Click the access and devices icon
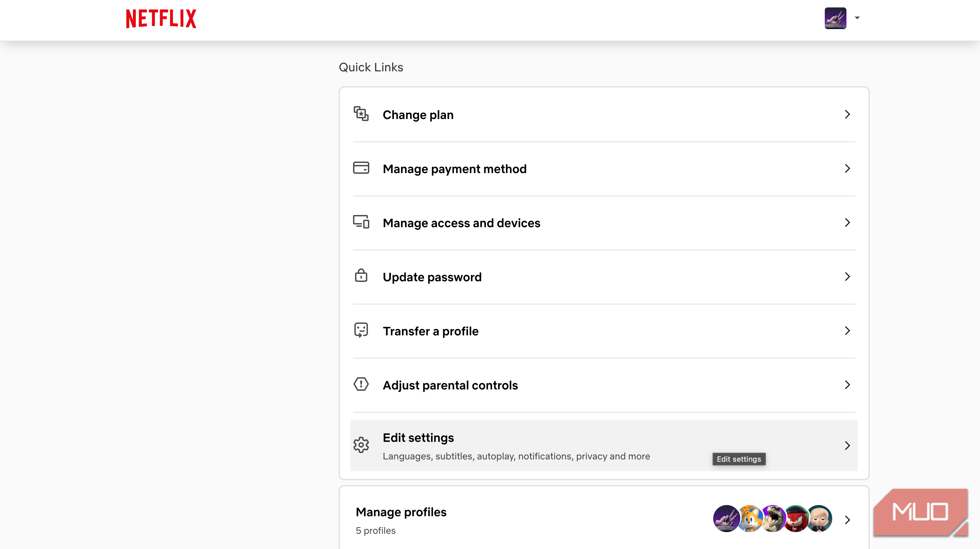 pyautogui.click(x=360, y=222)
